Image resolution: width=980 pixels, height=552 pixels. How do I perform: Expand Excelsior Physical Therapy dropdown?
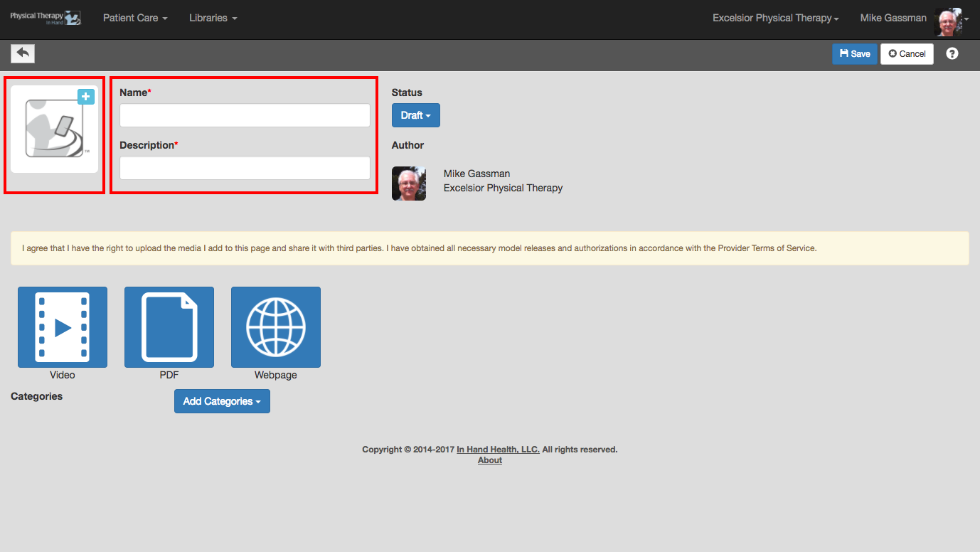[x=776, y=18]
